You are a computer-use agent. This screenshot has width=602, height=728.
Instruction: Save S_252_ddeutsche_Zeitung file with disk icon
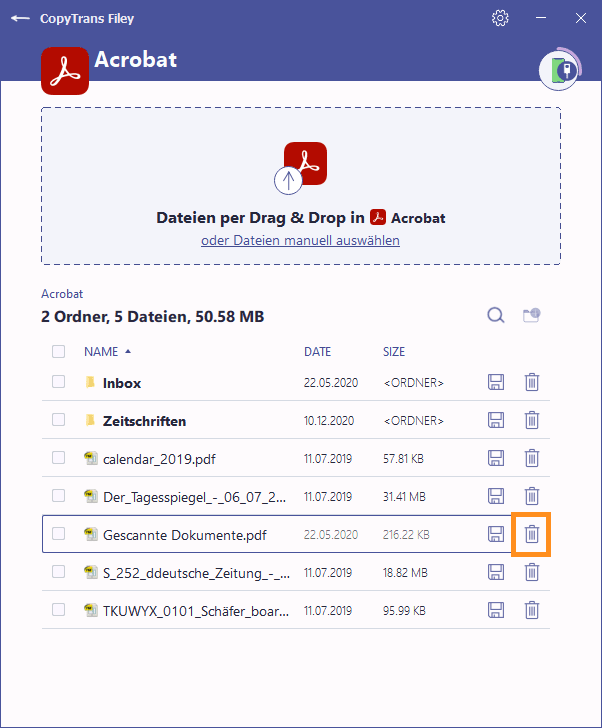(x=496, y=572)
